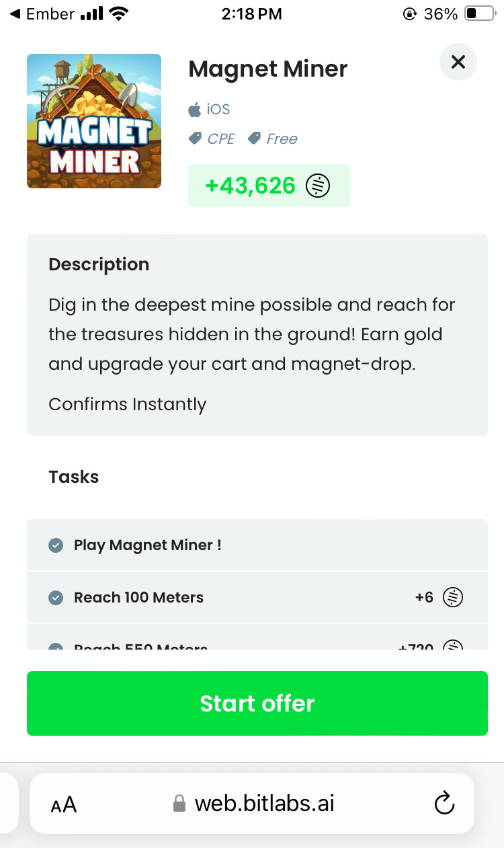This screenshot has width=504, height=848.
Task: Close the Magnet Miner offer panel
Action: coord(458,63)
